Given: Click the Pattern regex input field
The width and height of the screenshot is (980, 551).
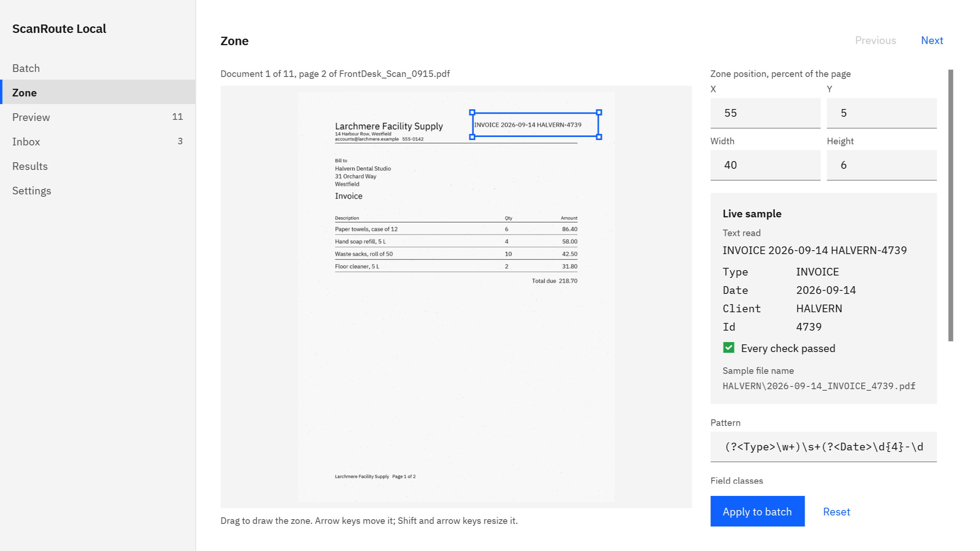Looking at the screenshot, I should click(823, 447).
